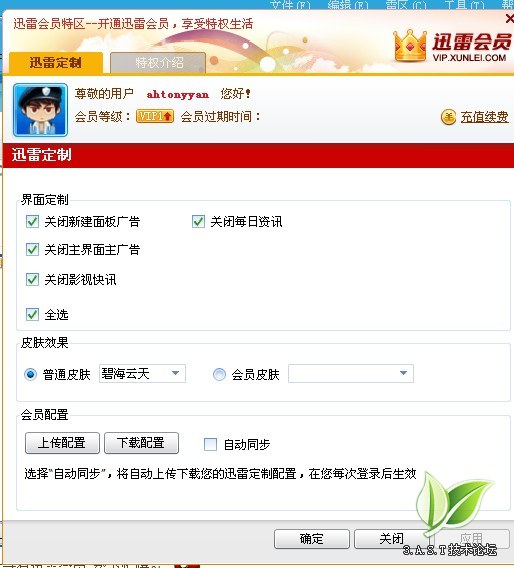The image size is (514, 568).
Task: Click the VIP1 level badge icon
Action: point(155,116)
